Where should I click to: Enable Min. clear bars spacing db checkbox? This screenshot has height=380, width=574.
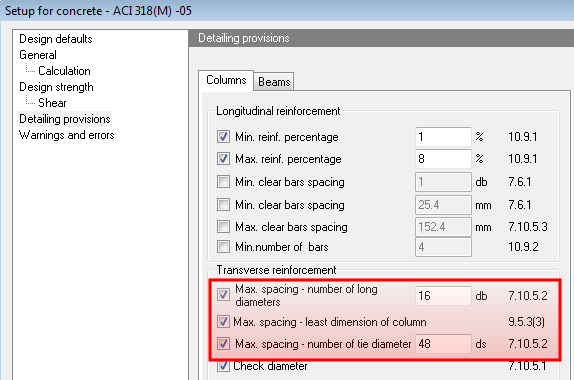point(223,182)
